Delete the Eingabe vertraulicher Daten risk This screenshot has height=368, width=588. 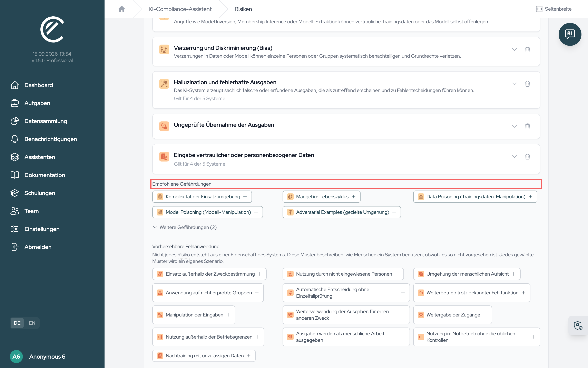coord(527,156)
